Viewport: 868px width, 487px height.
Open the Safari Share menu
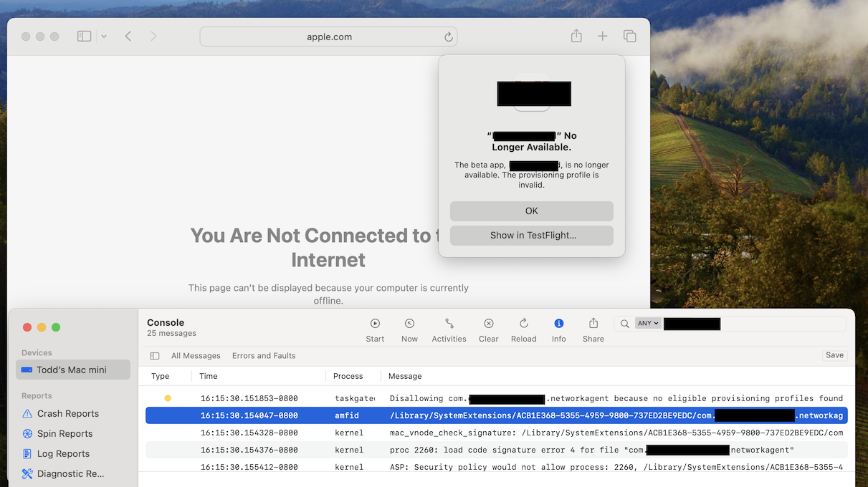pos(576,37)
